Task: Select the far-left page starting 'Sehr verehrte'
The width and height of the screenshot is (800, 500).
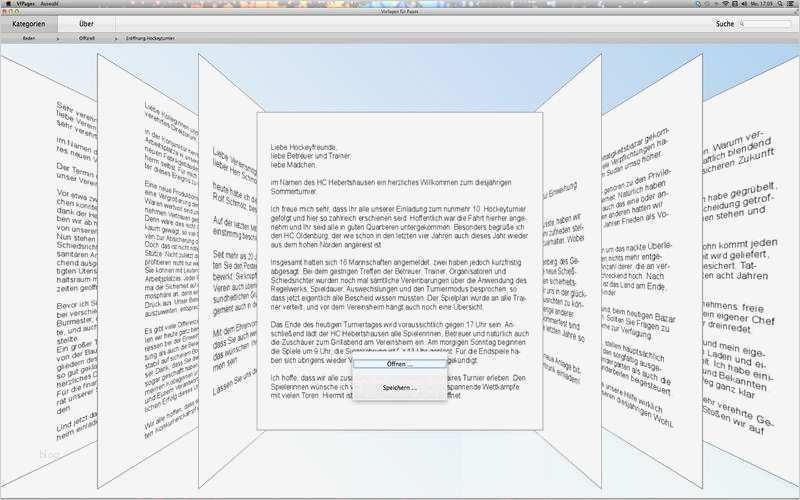Action: [48, 270]
